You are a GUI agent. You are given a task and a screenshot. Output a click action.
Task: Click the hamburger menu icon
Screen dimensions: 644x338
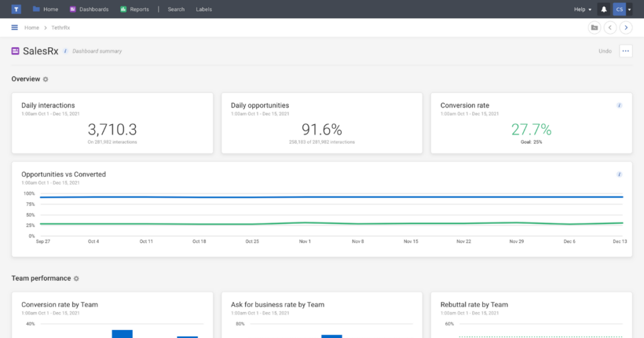pyautogui.click(x=14, y=28)
